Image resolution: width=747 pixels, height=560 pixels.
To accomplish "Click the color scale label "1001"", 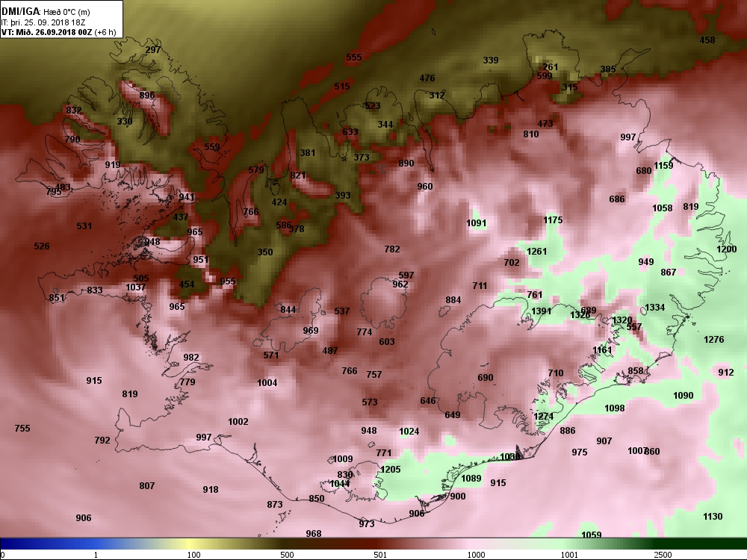I will tap(568, 555).
